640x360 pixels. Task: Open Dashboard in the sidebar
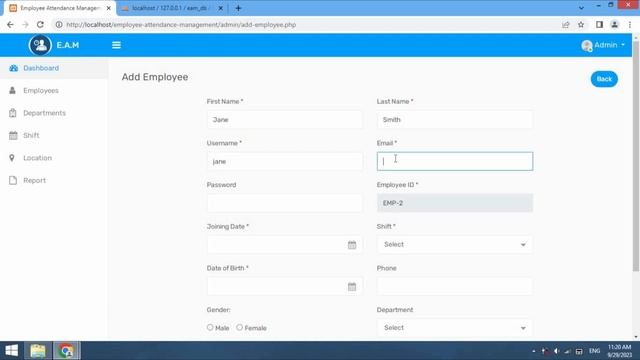(54, 68)
